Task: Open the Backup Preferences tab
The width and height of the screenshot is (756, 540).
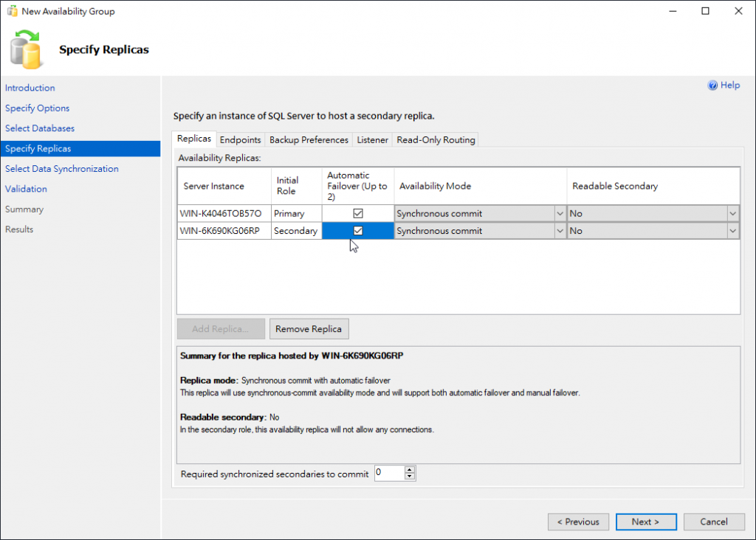Action: tap(309, 140)
